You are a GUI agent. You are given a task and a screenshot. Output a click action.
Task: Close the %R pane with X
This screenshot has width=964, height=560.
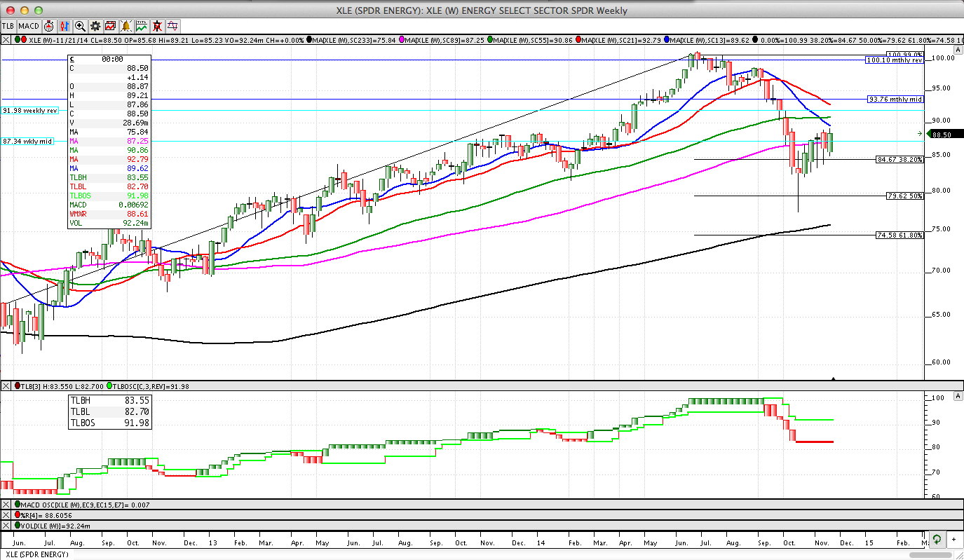tap(6, 515)
